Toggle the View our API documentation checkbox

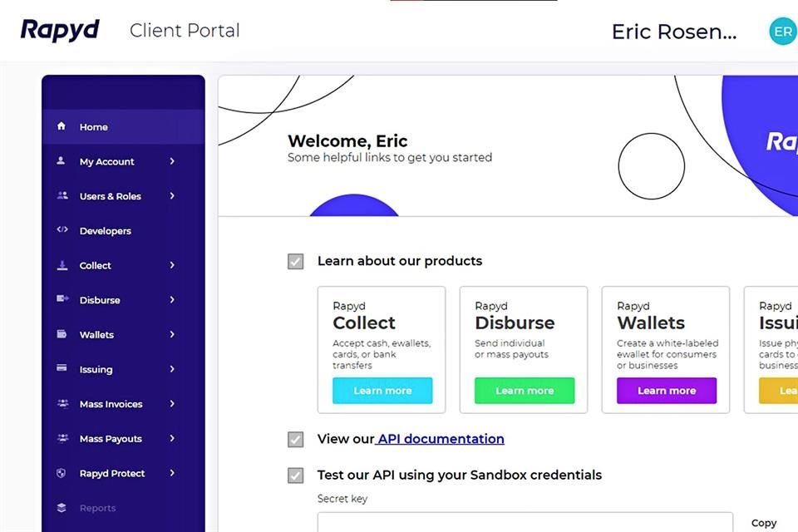point(295,440)
